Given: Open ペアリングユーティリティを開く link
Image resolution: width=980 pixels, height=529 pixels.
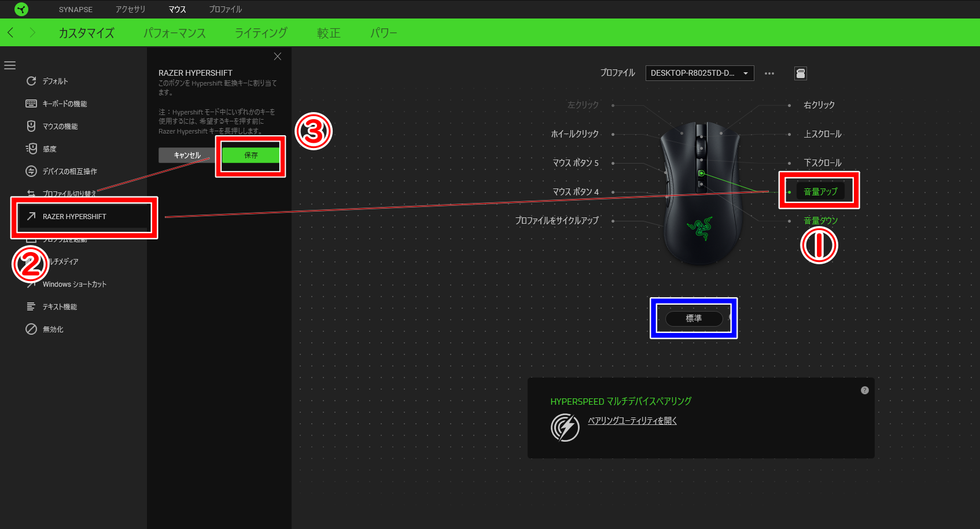Looking at the screenshot, I should click(x=632, y=420).
